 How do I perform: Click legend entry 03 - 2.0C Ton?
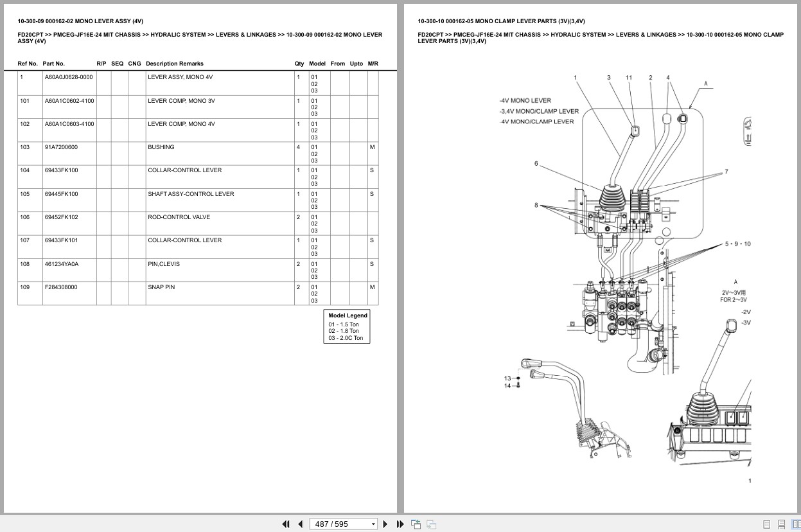click(x=346, y=338)
